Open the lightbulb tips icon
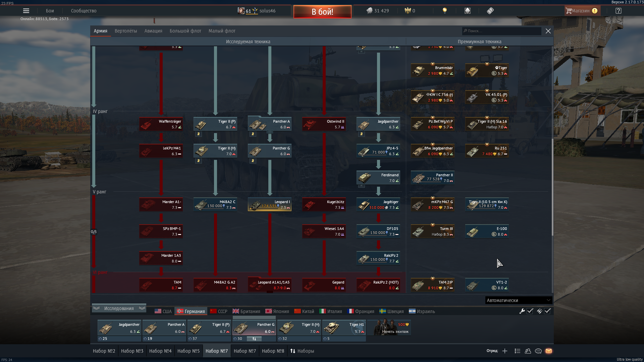This screenshot has height=362, width=644. pos(445,11)
